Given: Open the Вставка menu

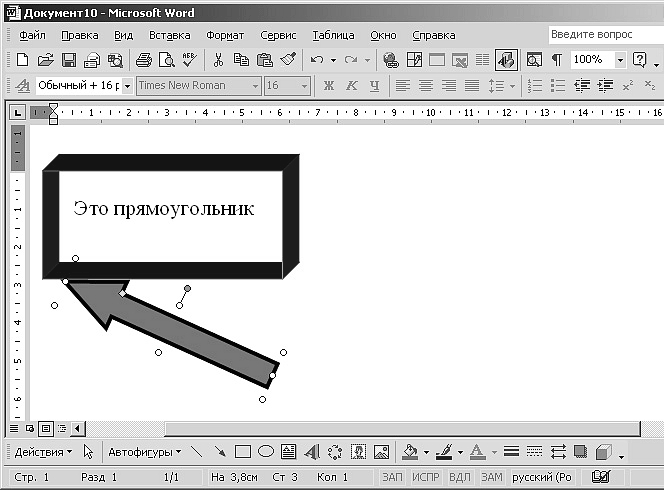Looking at the screenshot, I should pyautogui.click(x=169, y=35).
